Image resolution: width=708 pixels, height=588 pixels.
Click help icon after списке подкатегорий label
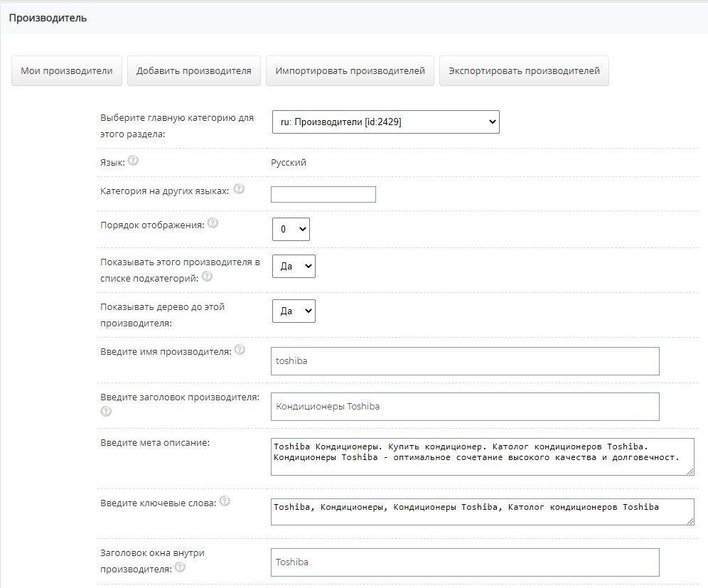pyautogui.click(x=207, y=277)
